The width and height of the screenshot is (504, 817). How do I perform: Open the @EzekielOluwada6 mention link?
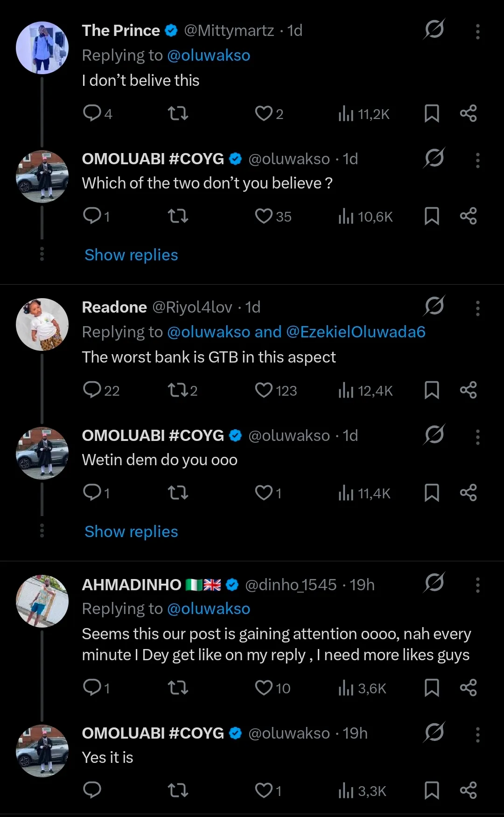pyautogui.click(x=356, y=332)
